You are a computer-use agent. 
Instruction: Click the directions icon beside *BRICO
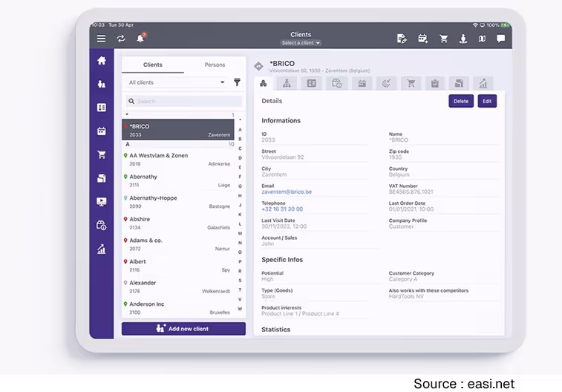[258, 66]
